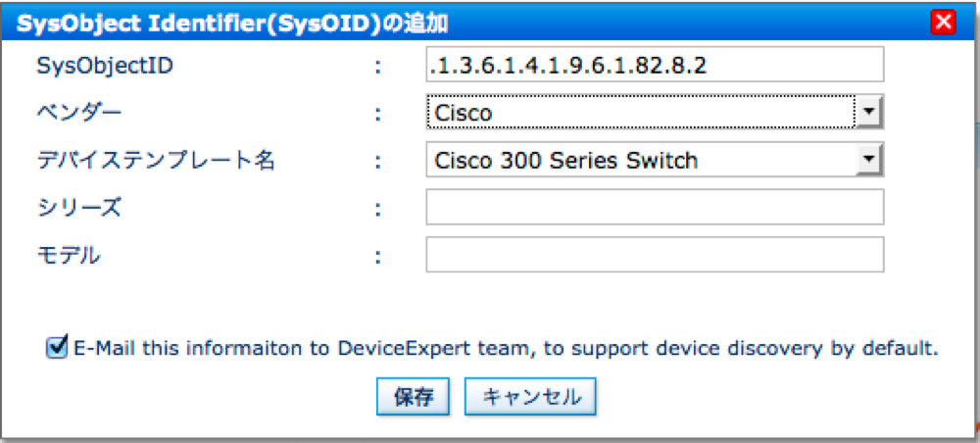Image resolution: width=980 pixels, height=443 pixels.
Task: Click the OID value .1.3.6.1.4.1.9.6.1.82.8.2
Action: tap(567, 66)
